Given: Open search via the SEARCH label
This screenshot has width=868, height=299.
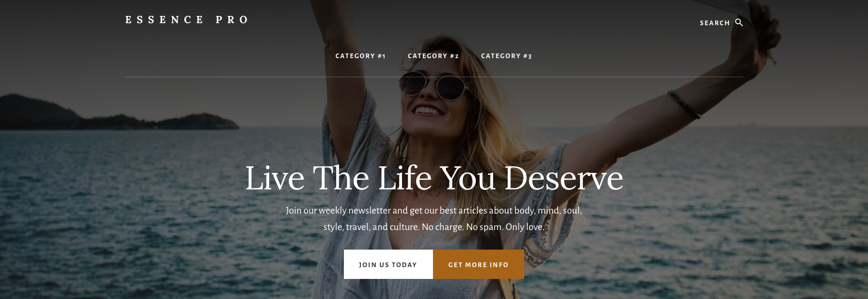Looking at the screenshot, I should click(715, 23).
